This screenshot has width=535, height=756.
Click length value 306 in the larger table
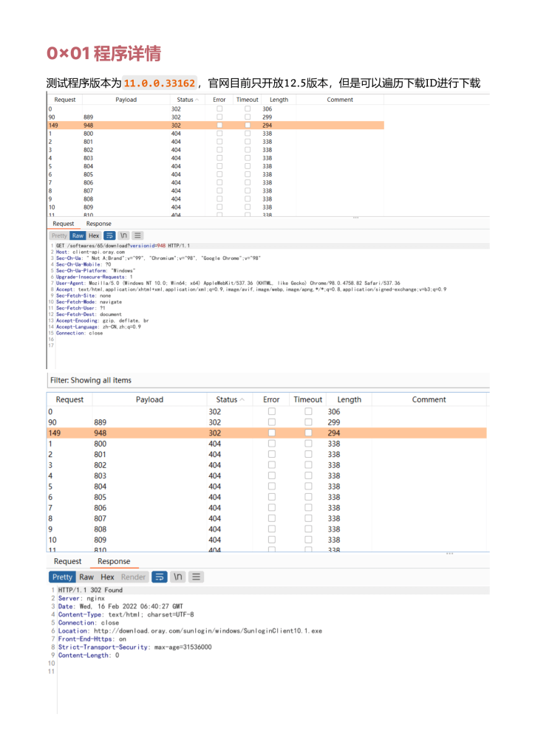pyautogui.click(x=334, y=412)
